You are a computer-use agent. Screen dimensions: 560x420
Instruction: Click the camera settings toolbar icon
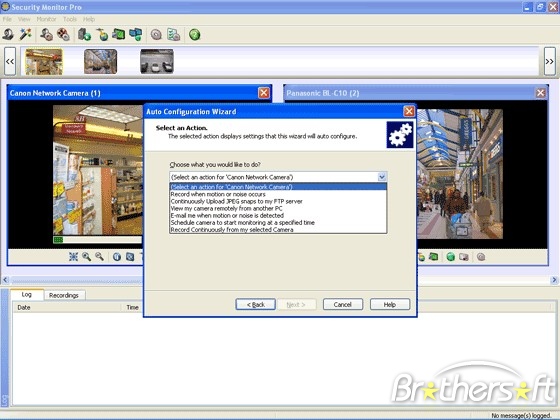coord(46,35)
